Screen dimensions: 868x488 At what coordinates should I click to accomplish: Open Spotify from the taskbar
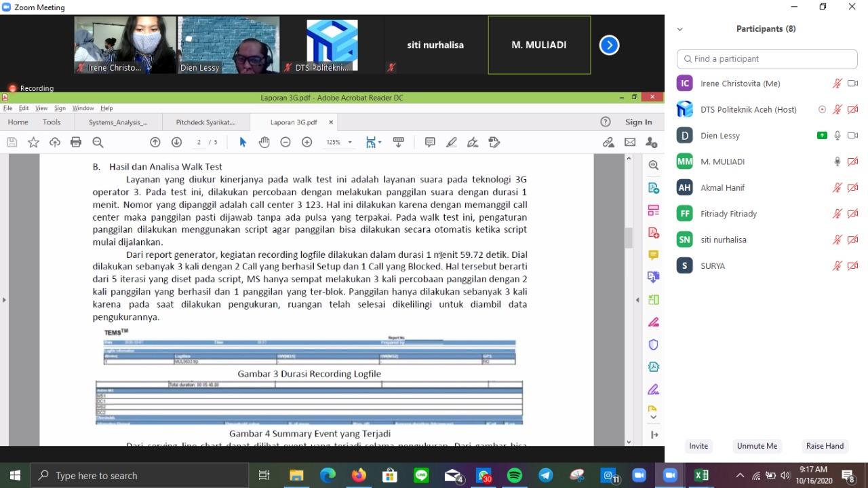(515, 476)
